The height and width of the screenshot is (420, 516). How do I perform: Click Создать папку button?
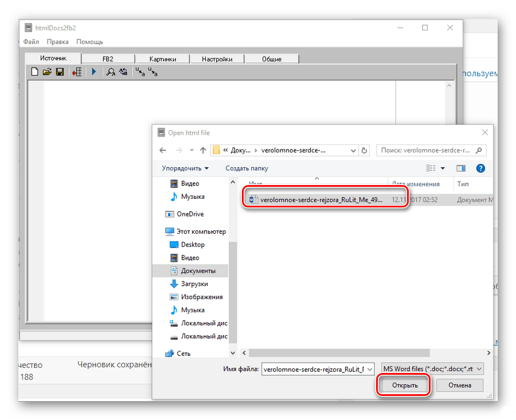247,168
